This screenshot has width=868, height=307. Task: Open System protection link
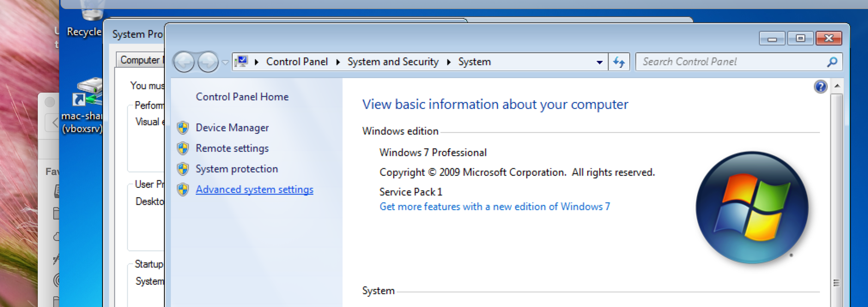237,169
